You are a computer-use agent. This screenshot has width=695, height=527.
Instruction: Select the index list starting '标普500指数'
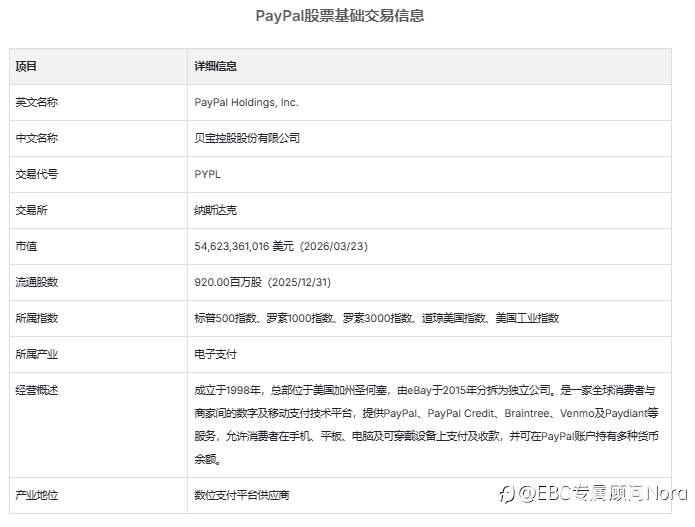point(377,318)
